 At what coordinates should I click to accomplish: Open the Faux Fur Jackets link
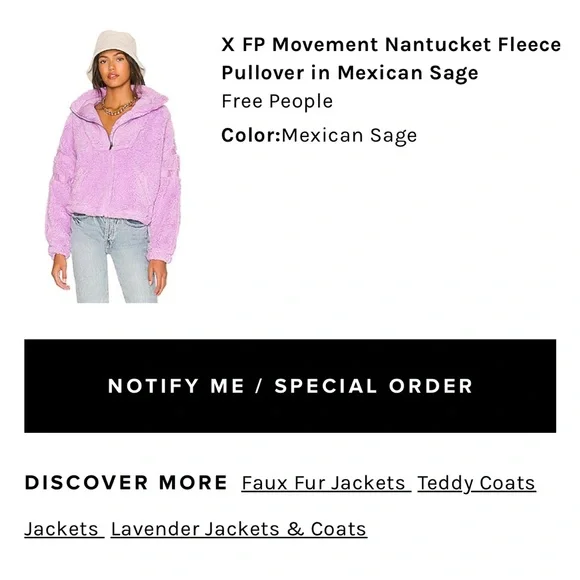(324, 483)
